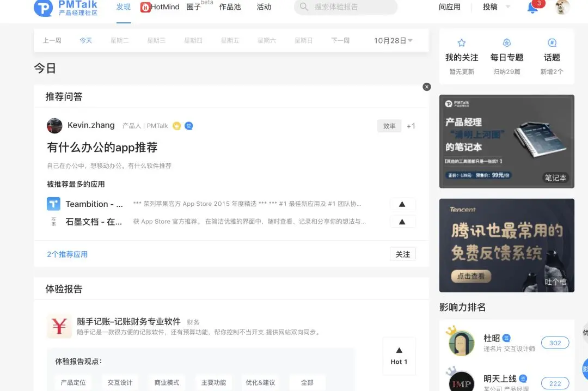588x391 pixels.
Task: Select 星期三 in the week bar
Action: pyautogui.click(x=156, y=40)
